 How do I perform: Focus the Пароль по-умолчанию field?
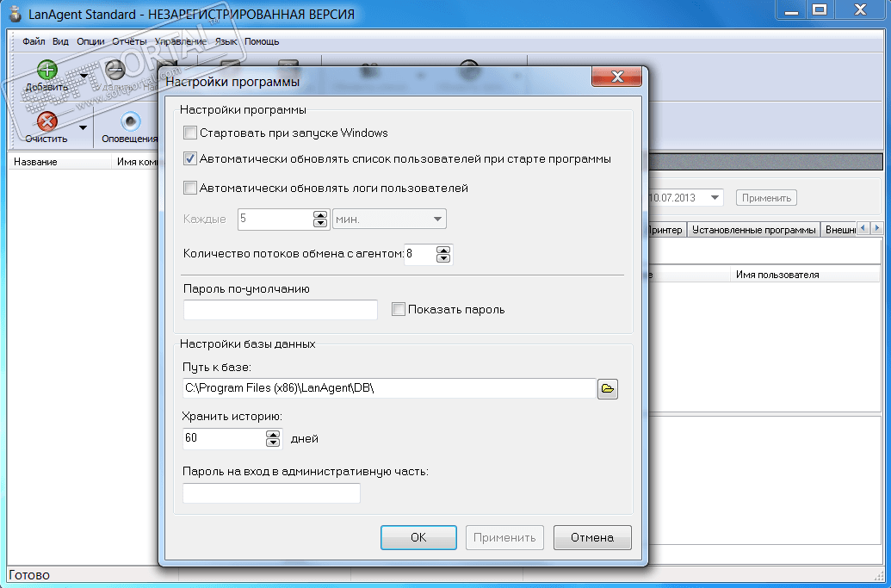click(281, 310)
